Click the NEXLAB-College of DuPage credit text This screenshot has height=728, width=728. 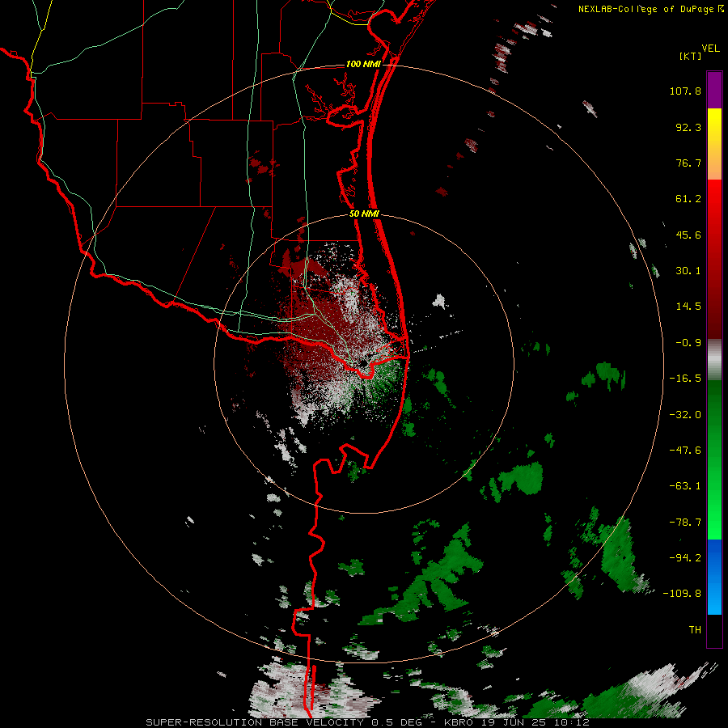click(650, 9)
